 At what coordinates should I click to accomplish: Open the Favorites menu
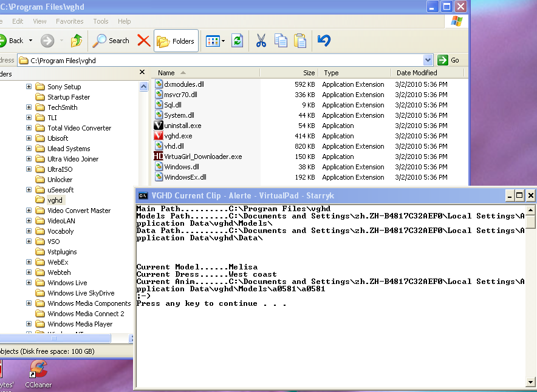pos(69,21)
